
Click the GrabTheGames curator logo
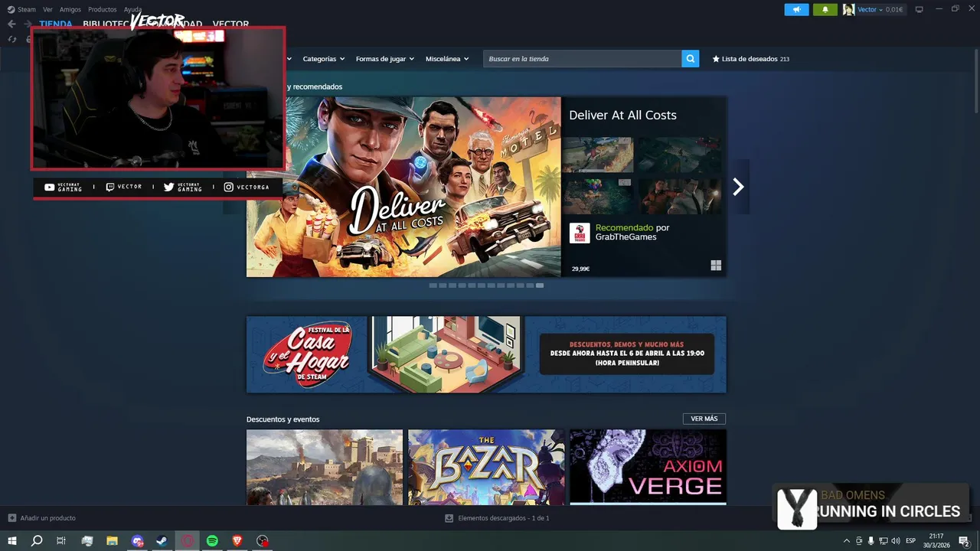[580, 233]
